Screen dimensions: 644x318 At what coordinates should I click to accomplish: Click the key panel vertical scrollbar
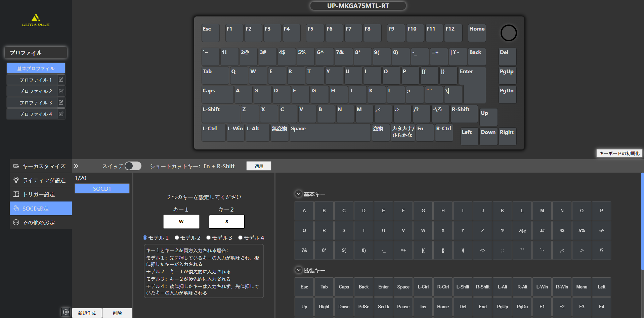(x=642, y=221)
